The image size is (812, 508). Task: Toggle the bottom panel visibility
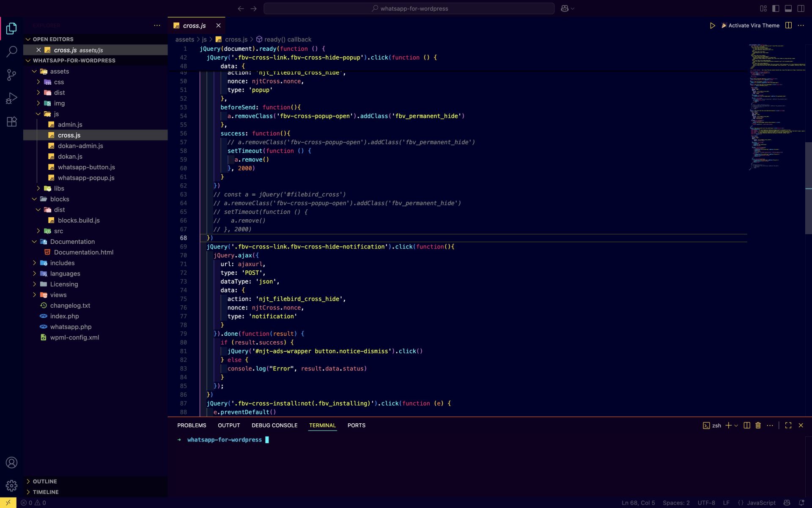[x=788, y=8]
